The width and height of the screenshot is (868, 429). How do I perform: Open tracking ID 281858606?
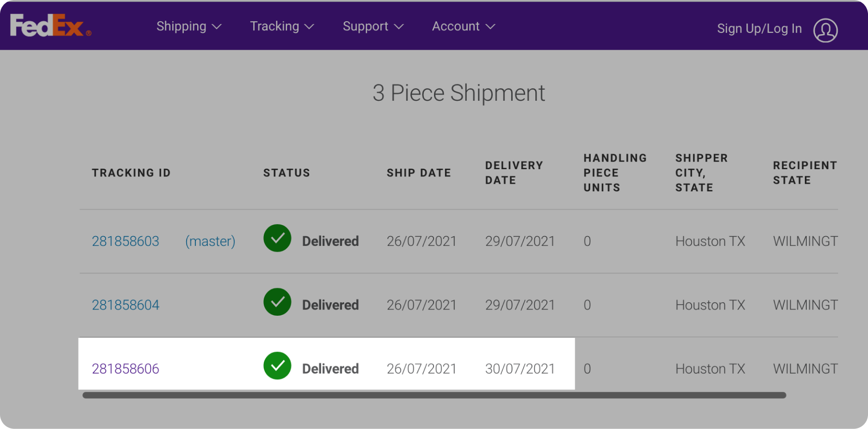pyautogui.click(x=125, y=369)
